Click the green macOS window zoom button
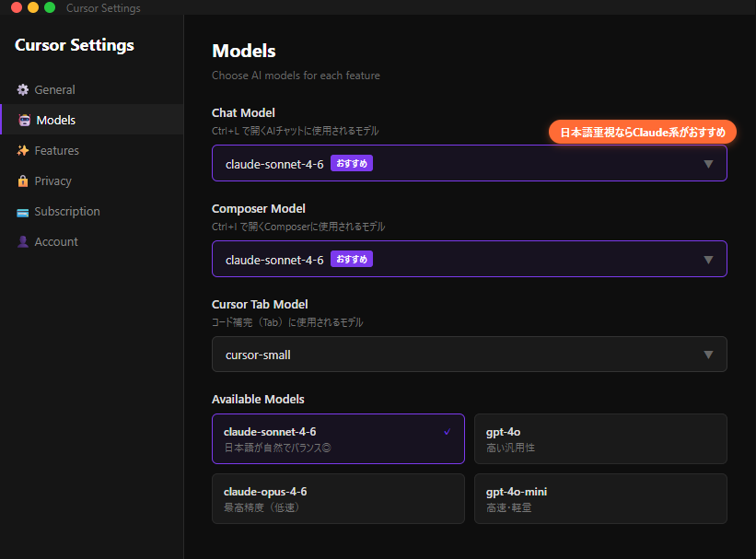This screenshot has height=559, width=756. [x=50, y=7]
